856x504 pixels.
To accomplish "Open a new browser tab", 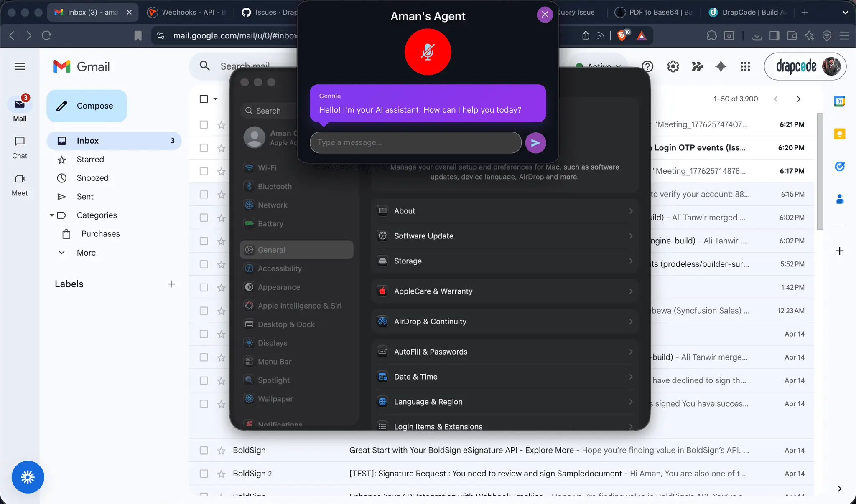I will 805,12.
